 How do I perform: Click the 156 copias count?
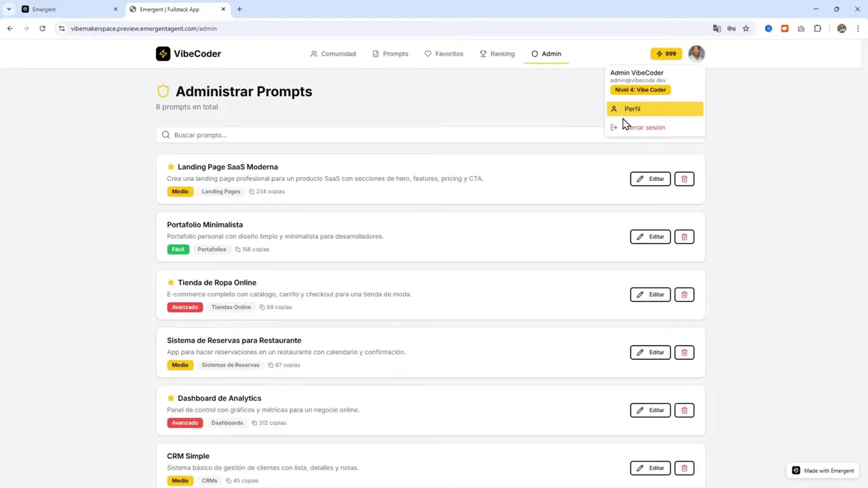click(x=252, y=249)
